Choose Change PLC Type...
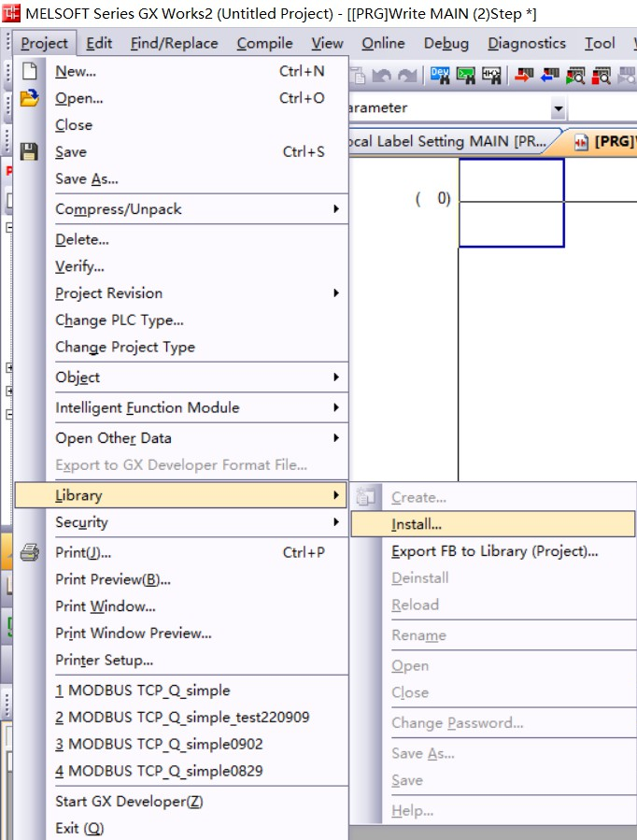637x840 pixels. pos(181,320)
